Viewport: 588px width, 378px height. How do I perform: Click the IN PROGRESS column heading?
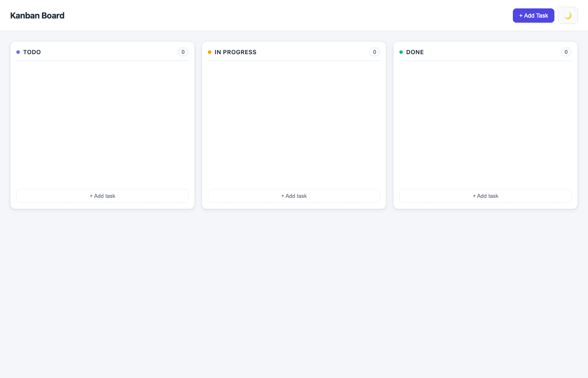[x=236, y=52]
